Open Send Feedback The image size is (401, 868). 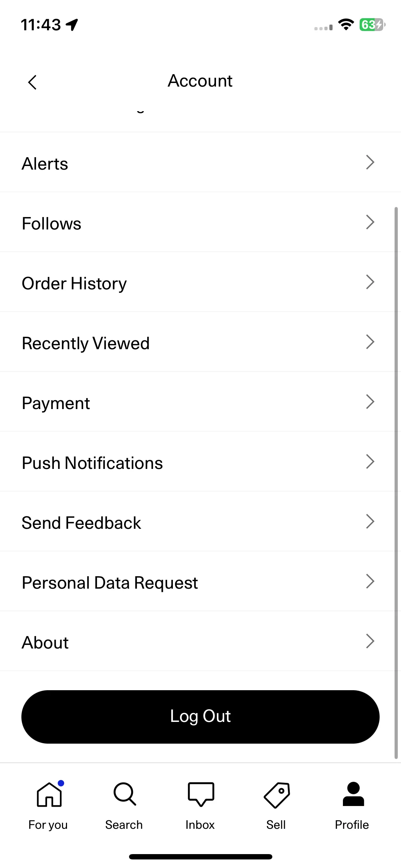click(x=200, y=522)
